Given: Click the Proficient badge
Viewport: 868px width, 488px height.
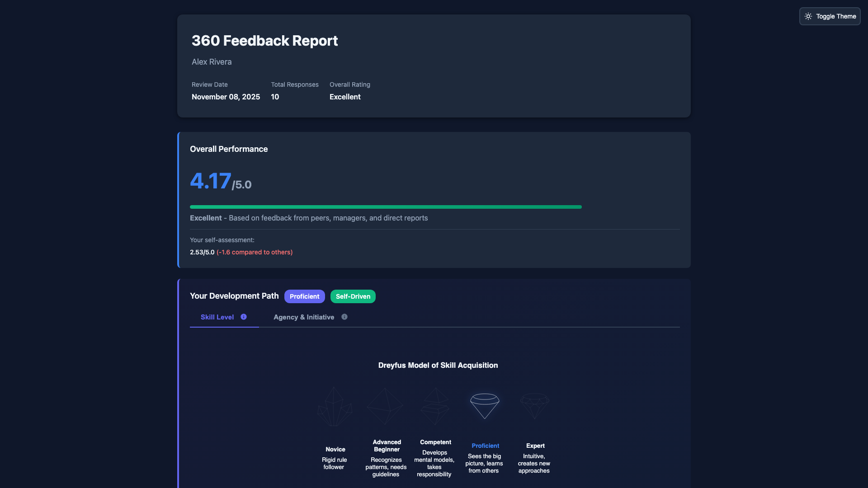Looking at the screenshot, I should (304, 296).
